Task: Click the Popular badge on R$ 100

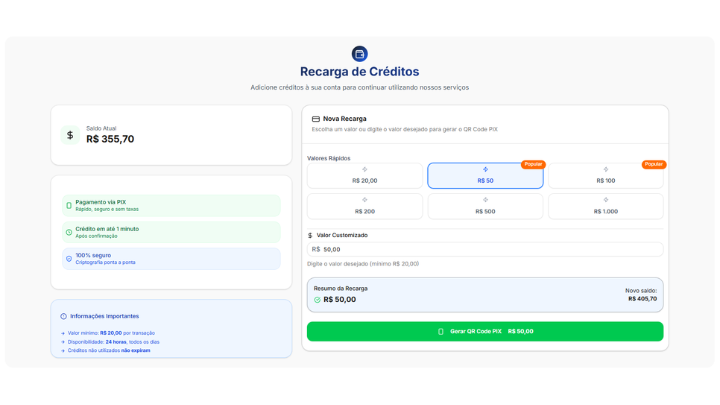Action: click(x=653, y=164)
